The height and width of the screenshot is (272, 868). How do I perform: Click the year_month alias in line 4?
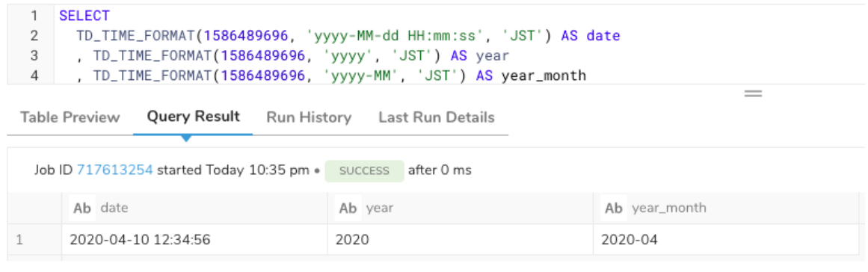[x=544, y=75]
